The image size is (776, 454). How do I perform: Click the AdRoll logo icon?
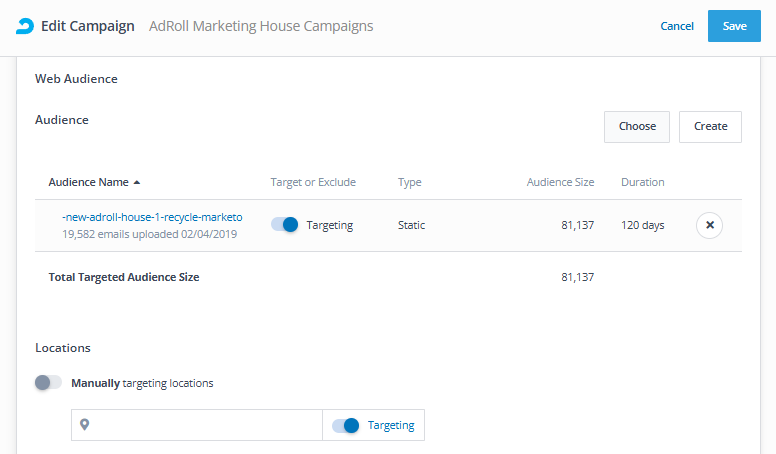[x=25, y=26]
